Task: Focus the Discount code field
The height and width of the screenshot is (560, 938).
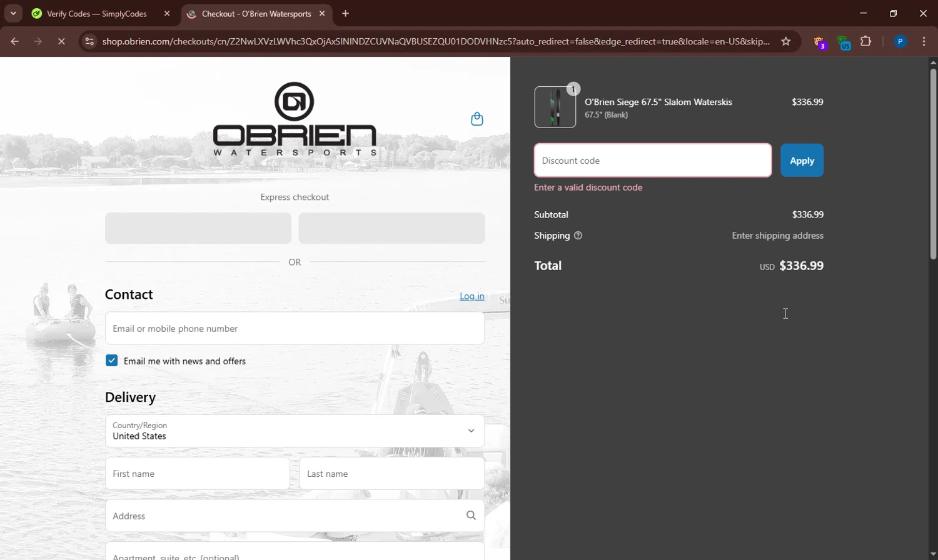Action: [x=653, y=160]
